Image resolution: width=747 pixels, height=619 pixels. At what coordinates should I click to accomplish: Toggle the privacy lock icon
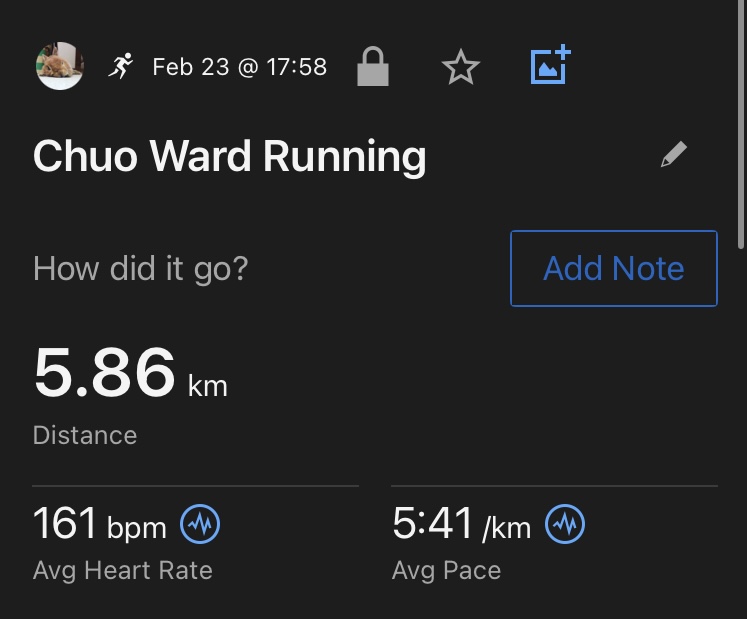[373, 66]
